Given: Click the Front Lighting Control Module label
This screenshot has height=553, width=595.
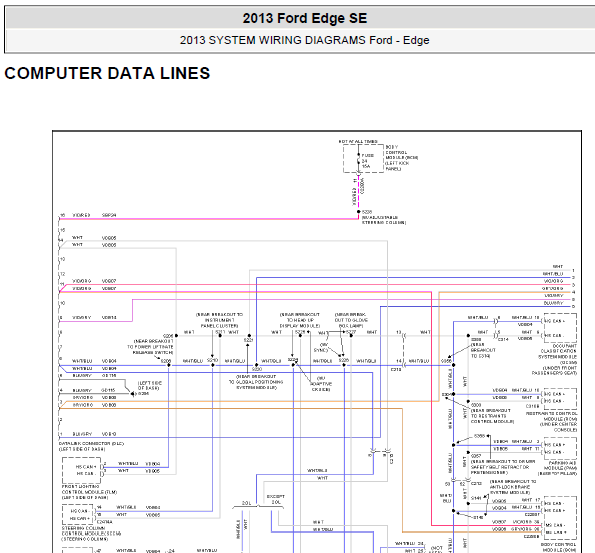Looking at the screenshot, I should 89,492.
